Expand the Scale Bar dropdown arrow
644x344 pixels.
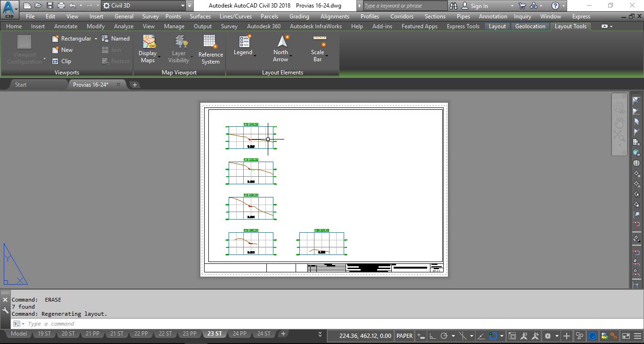[327, 56]
